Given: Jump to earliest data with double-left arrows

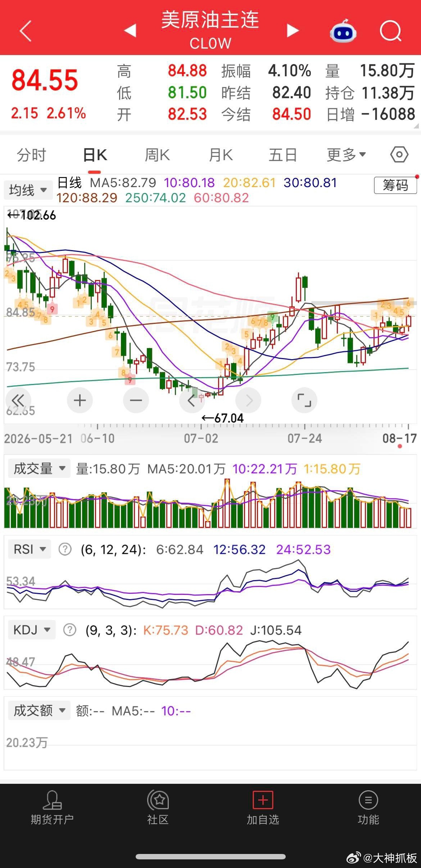Looking at the screenshot, I should tap(18, 400).
